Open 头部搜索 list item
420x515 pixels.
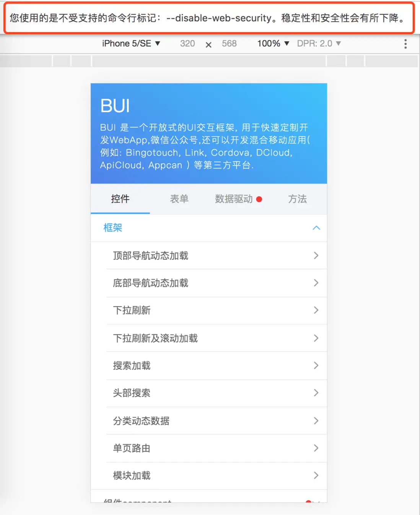pyautogui.click(x=217, y=393)
